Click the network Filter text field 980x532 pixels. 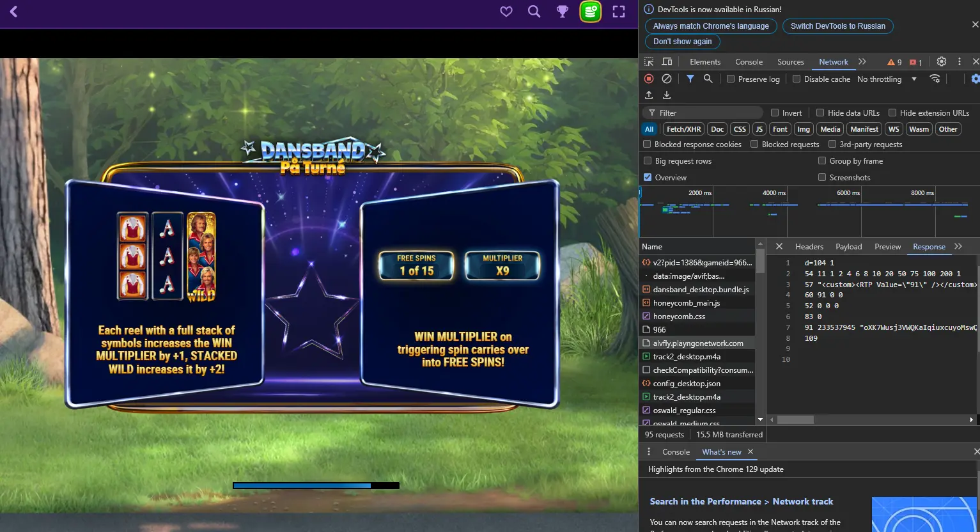[x=703, y=113]
